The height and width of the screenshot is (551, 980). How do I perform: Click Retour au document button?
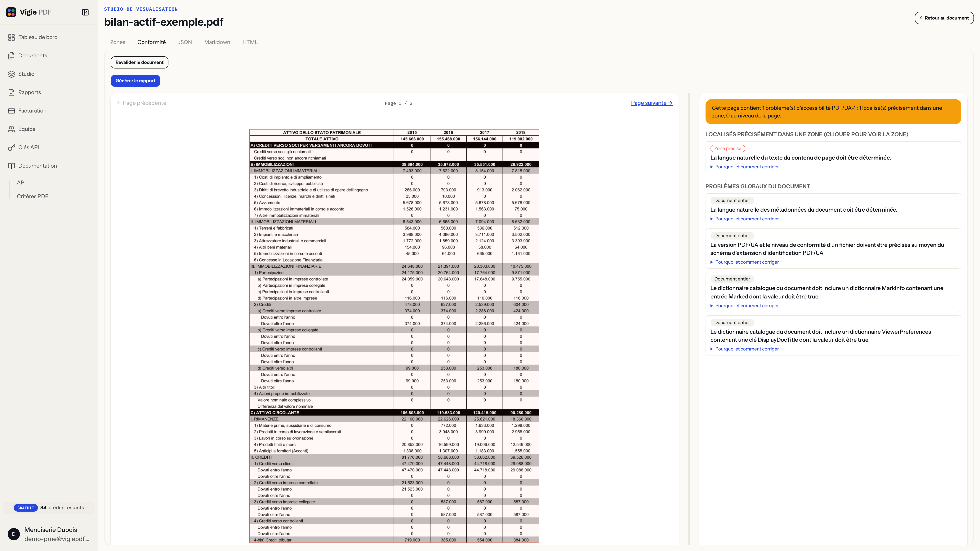click(944, 18)
